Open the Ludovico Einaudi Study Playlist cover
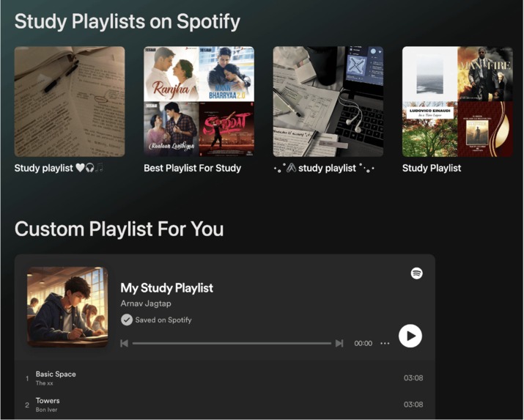Image resolution: width=524 pixels, height=420 pixels. coord(457,102)
